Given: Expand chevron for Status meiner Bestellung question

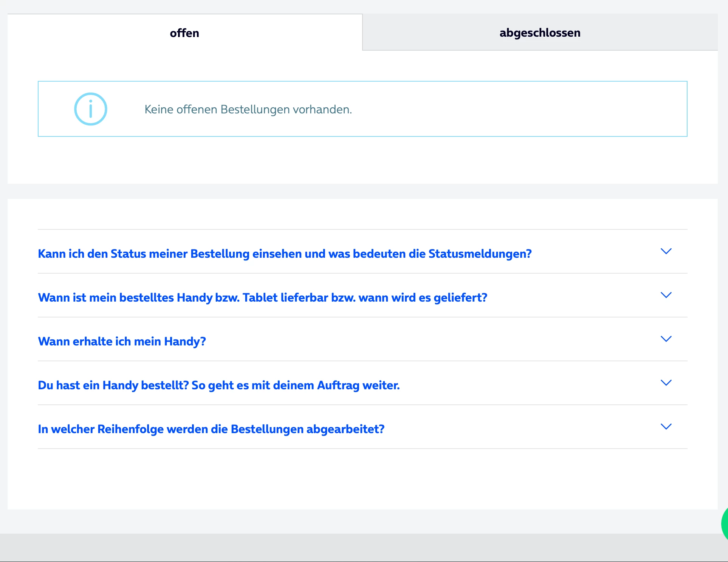Looking at the screenshot, I should point(666,251).
